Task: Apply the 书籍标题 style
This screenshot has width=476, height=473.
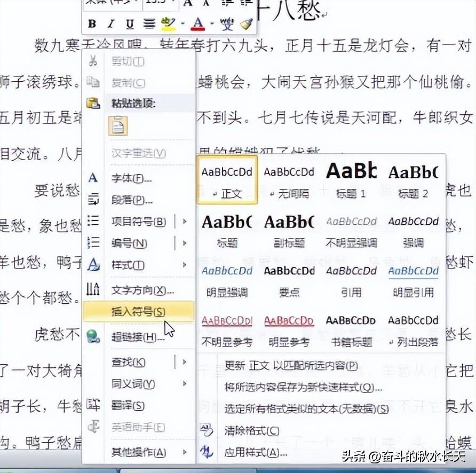Action: pyautogui.click(x=351, y=329)
